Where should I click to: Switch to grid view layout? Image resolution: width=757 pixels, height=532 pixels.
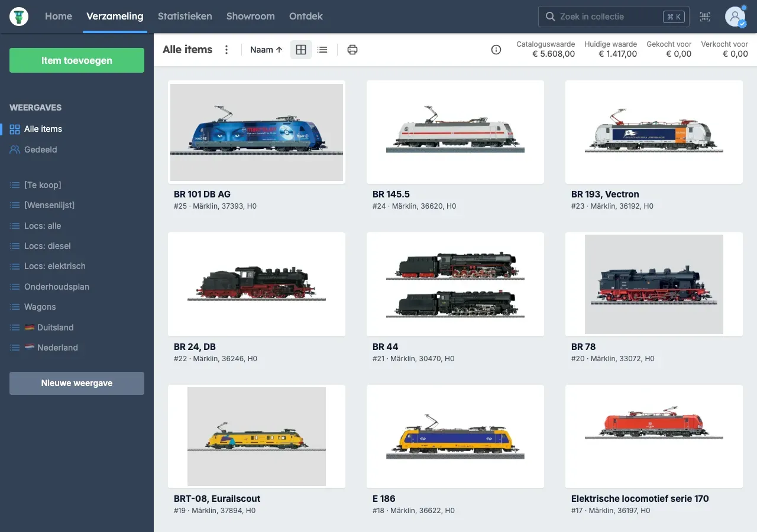[x=301, y=50]
